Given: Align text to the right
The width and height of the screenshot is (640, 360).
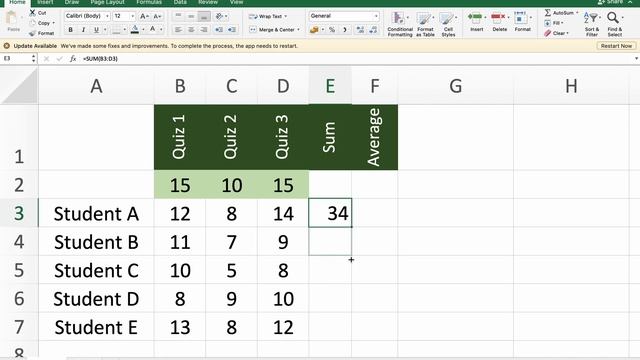Looking at the screenshot, I should point(204,30).
